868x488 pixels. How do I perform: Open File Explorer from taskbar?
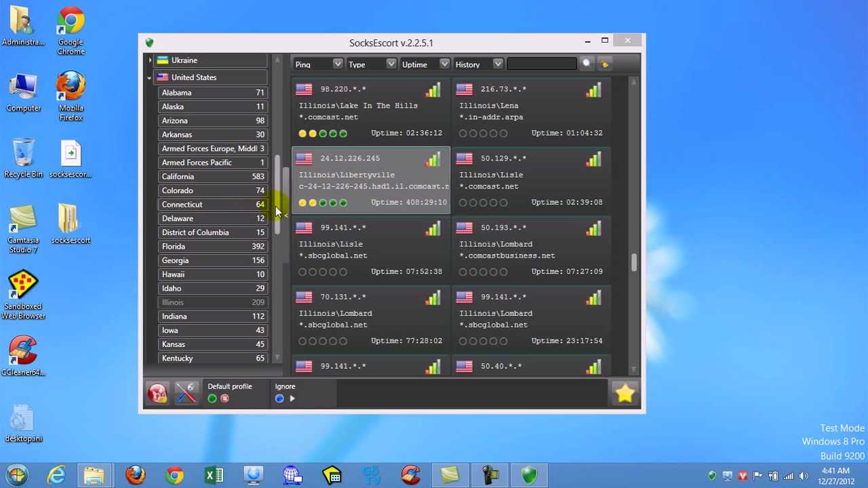click(x=95, y=475)
